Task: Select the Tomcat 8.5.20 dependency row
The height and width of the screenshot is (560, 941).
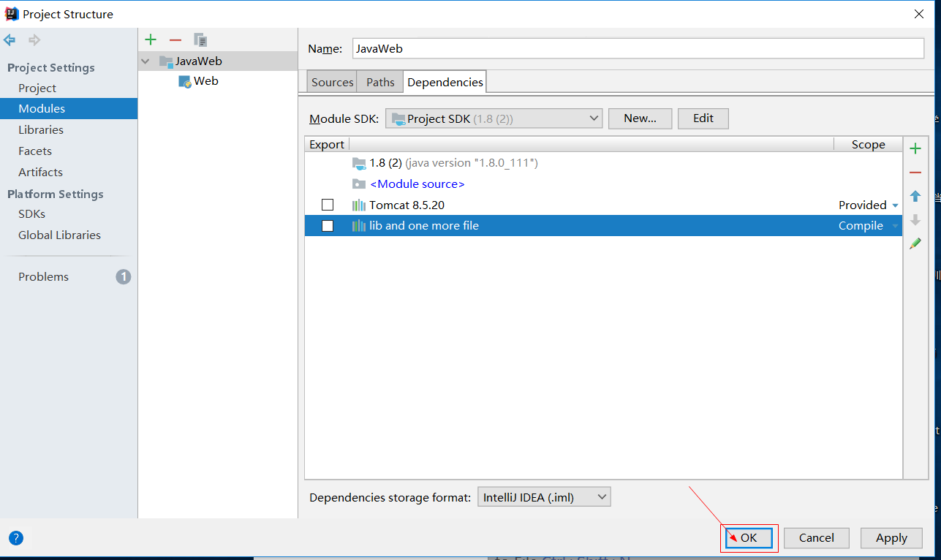Action: pyautogui.click(x=603, y=205)
